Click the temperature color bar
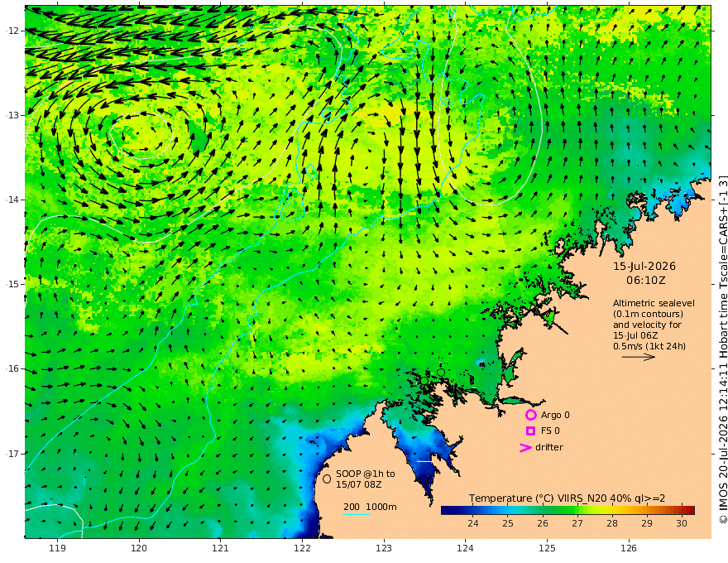Image resolution: width=728 pixels, height=563 pixels. click(x=568, y=510)
